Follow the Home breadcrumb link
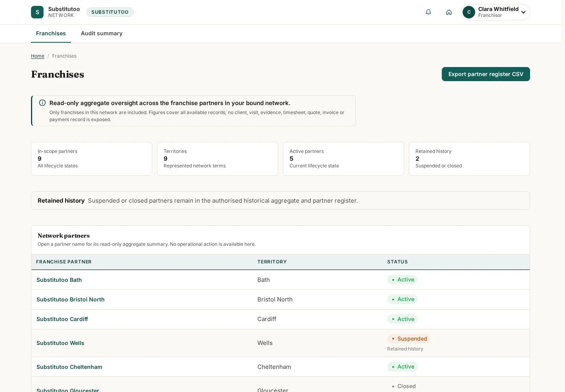The height and width of the screenshot is (392, 565). (38, 56)
